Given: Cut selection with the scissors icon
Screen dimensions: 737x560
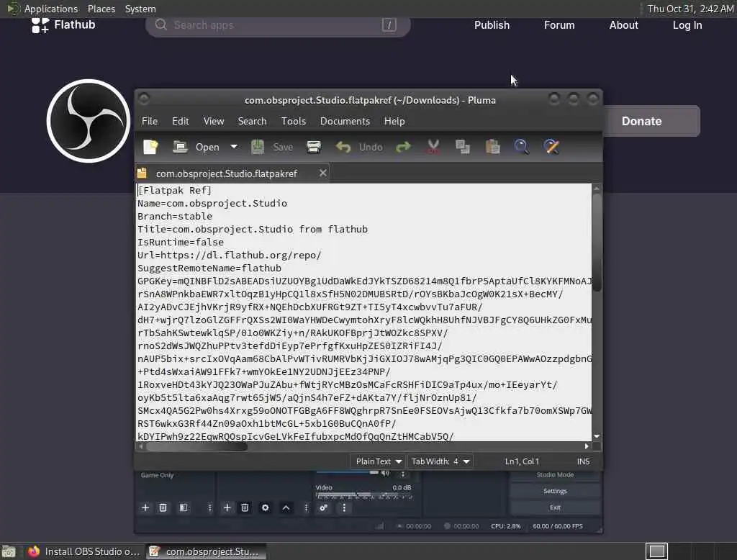Looking at the screenshot, I should tap(433, 147).
